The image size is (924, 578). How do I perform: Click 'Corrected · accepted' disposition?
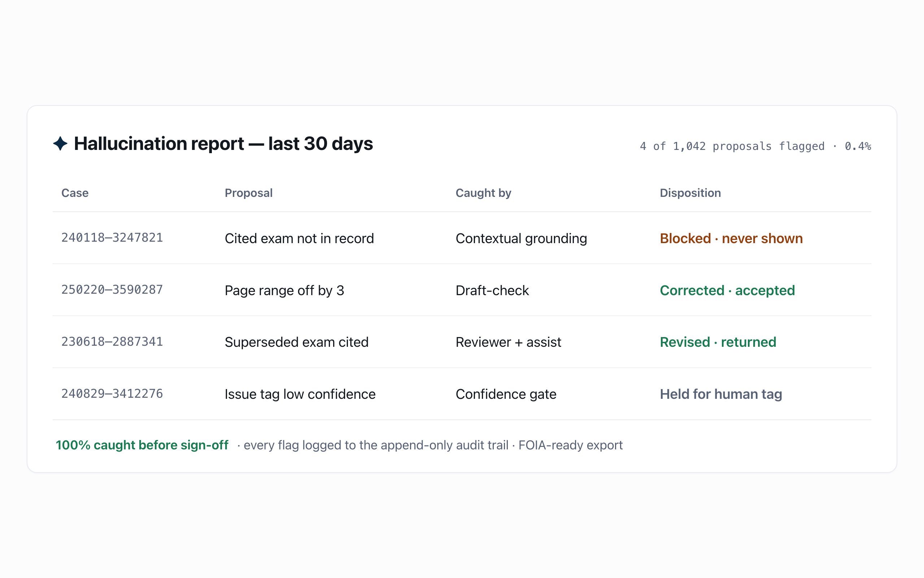click(x=727, y=290)
